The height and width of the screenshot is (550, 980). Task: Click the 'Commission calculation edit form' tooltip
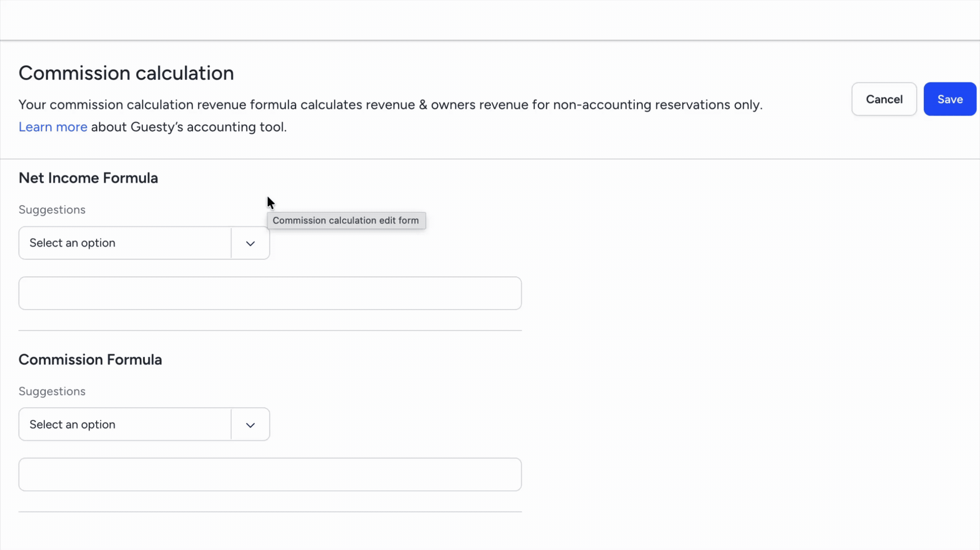click(x=346, y=220)
